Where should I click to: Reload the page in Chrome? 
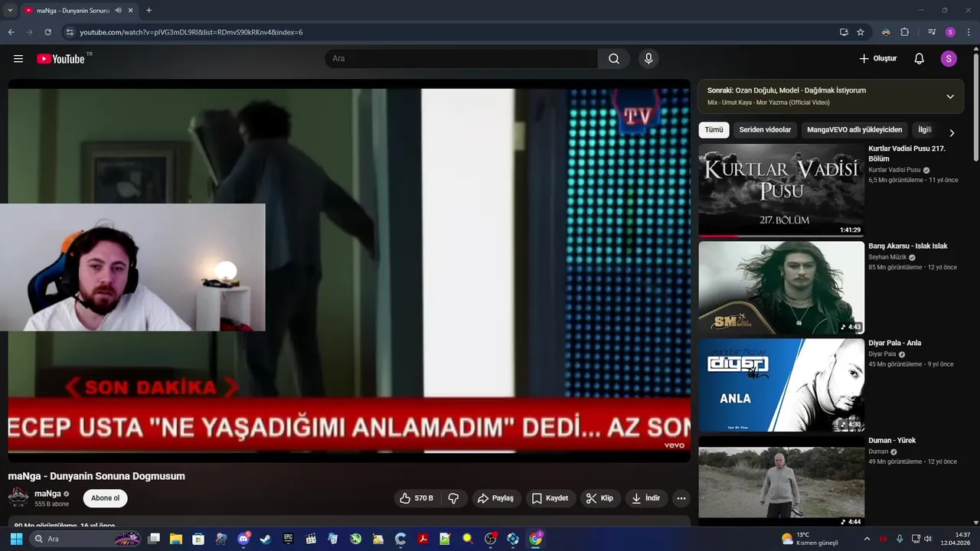coord(47,32)
